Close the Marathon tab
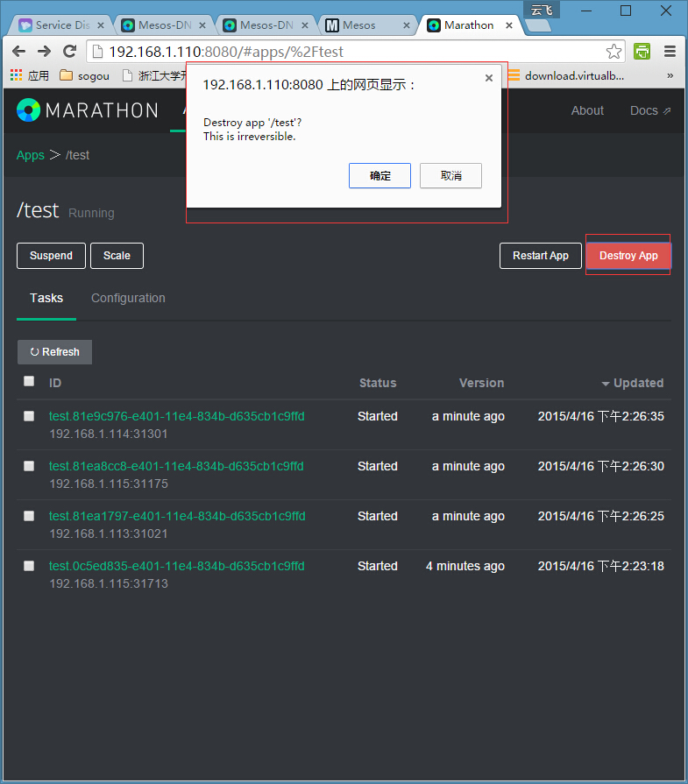The height and width of the screenshot is (784, 688). tap(509, 25)
